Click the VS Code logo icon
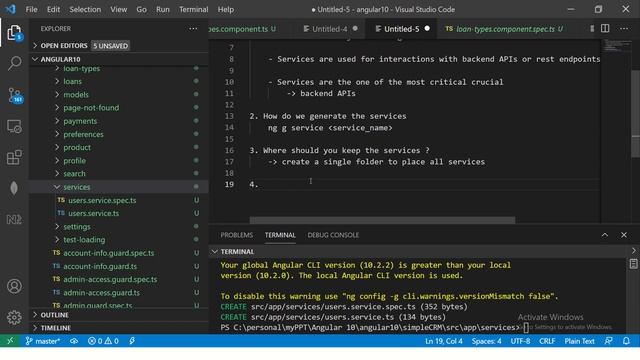Image resolution: width=640 pixels, height=360 pixels. tap(10, 9)
